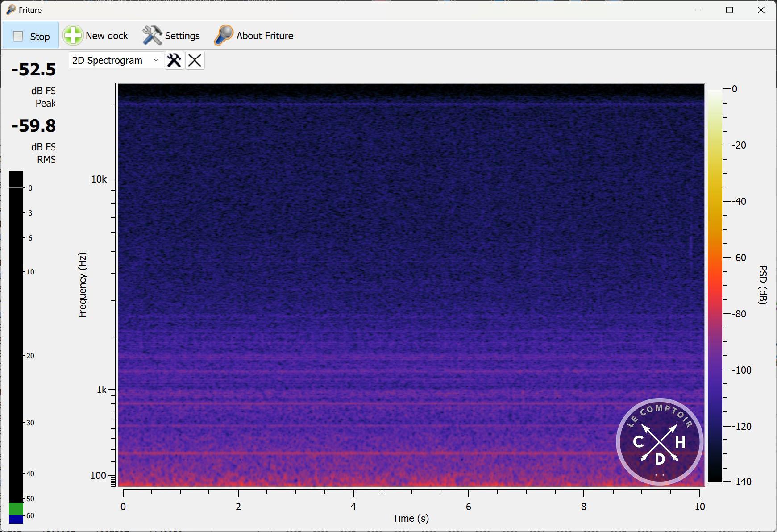This screenshot has height=532, width=777.
Task: Click the -52.5 peak level readout
Action: pyautogui.click(x=34, y=70)
